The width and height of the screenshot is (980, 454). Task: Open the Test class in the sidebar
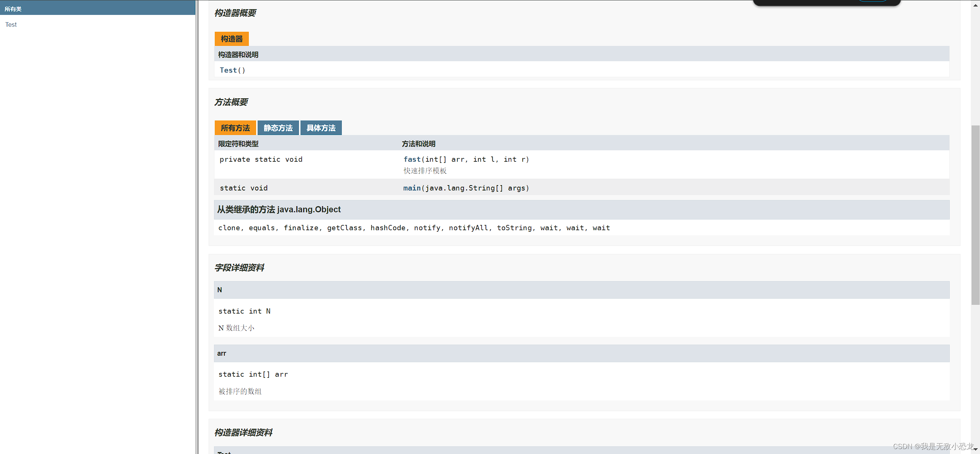[x=11, y=24]
